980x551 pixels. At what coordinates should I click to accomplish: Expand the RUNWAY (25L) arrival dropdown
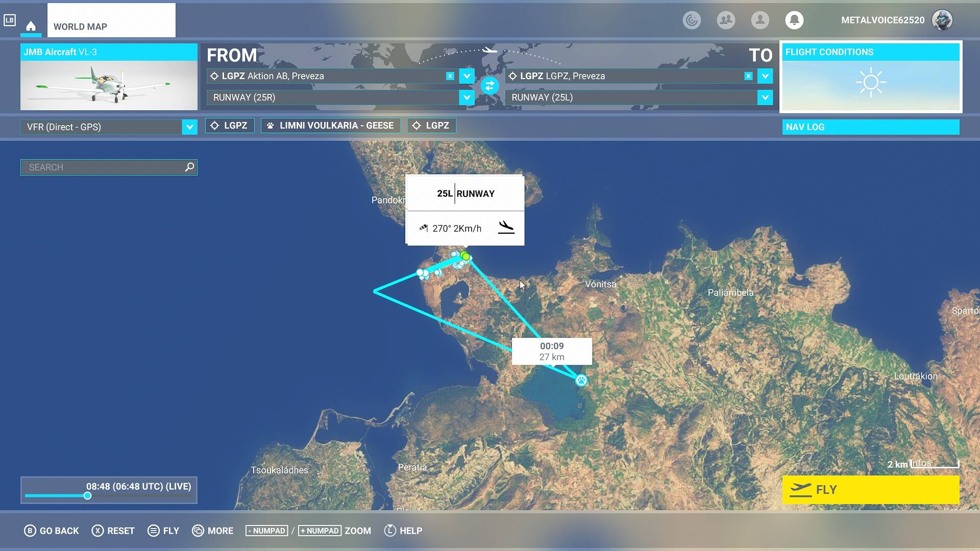[x=765, y=97]
